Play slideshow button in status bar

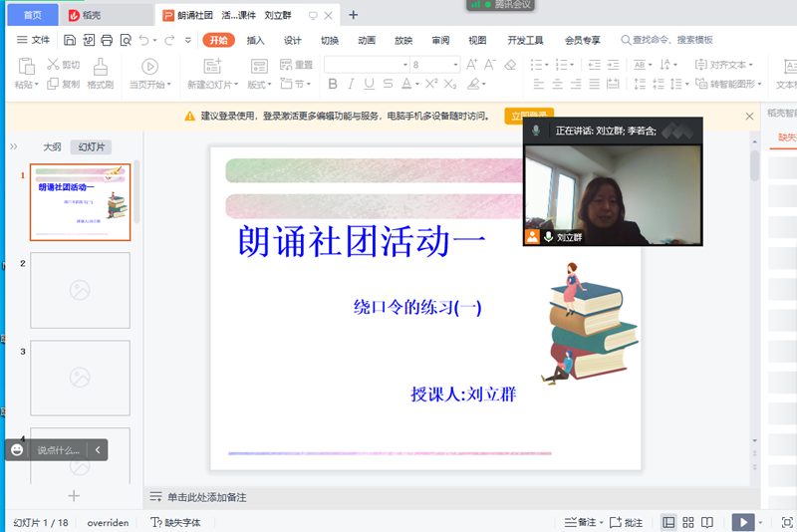[743, 522]
